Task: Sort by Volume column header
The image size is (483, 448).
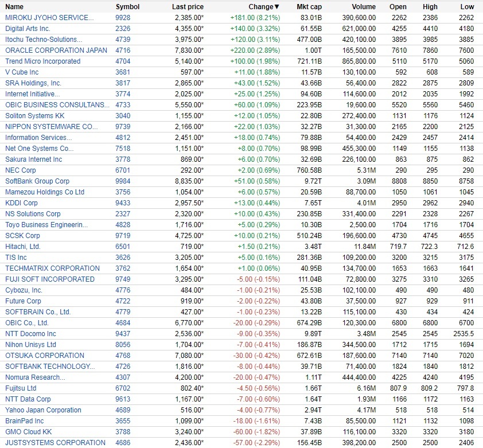Action: (364, 7)
